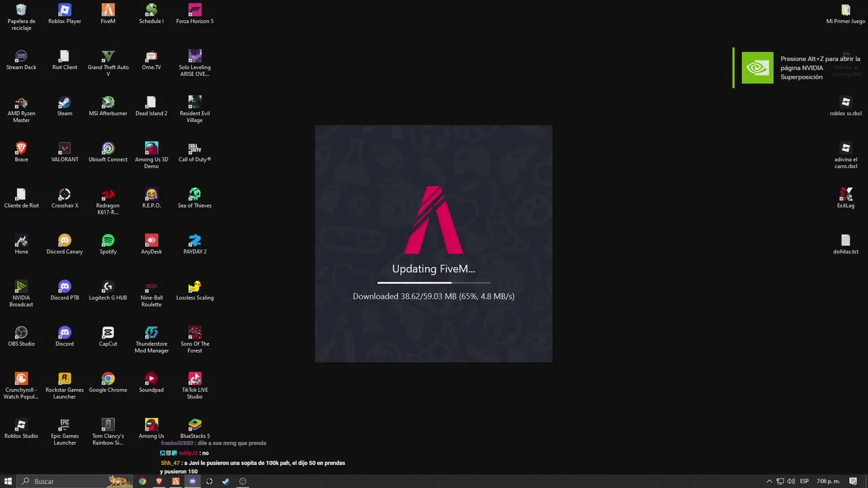This screenshot has height=488, width=868.
Task: Select the Among Us desktop shortcut
Action: point(151,428)
